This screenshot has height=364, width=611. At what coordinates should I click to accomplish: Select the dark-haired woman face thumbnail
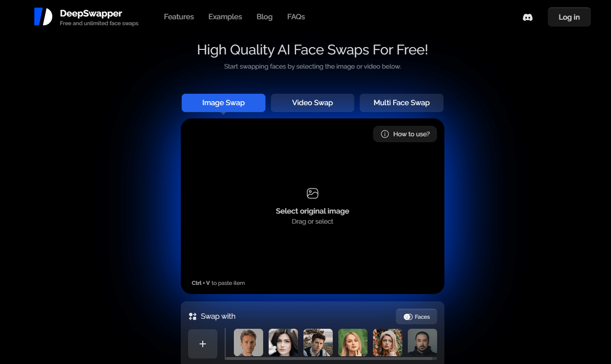tap(283, 343)
